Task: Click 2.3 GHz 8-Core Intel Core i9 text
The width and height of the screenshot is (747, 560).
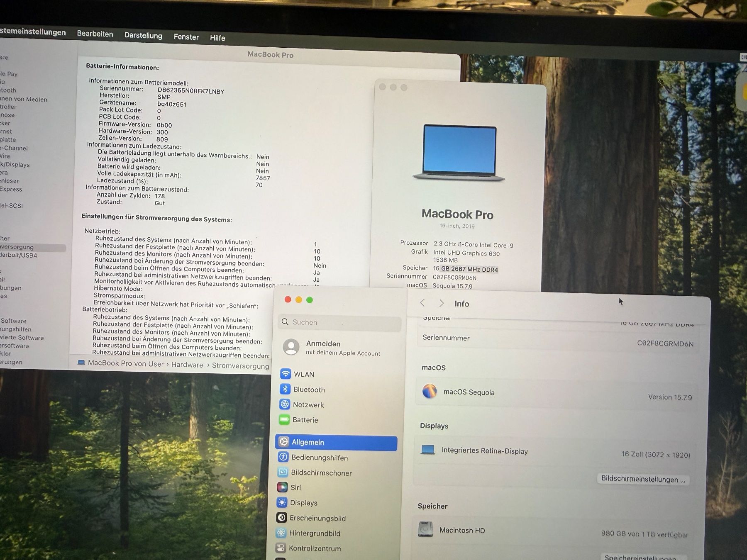Action: pos(474,245)
